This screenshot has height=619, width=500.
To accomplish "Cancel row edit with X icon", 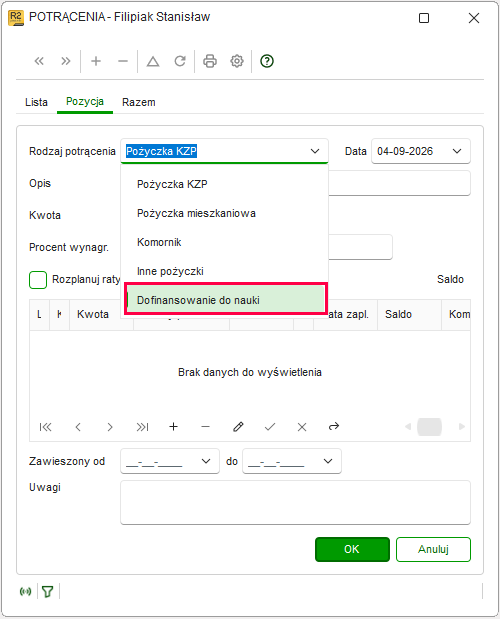I will pos(302,427).
